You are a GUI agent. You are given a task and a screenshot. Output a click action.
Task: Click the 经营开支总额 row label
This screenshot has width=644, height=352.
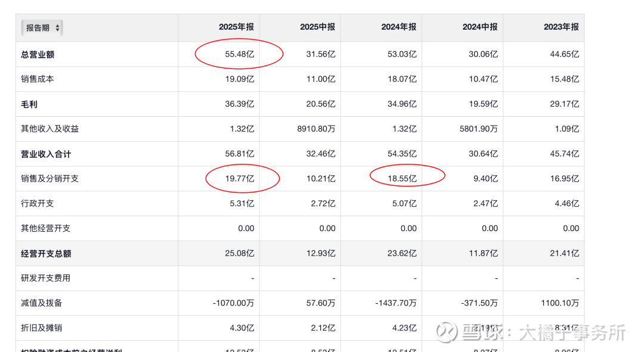[46, 253]
